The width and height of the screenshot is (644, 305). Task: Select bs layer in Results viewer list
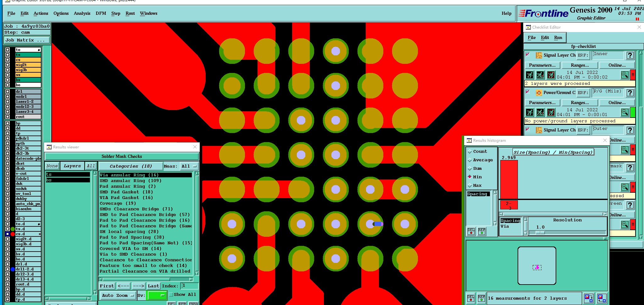(68, 180)
